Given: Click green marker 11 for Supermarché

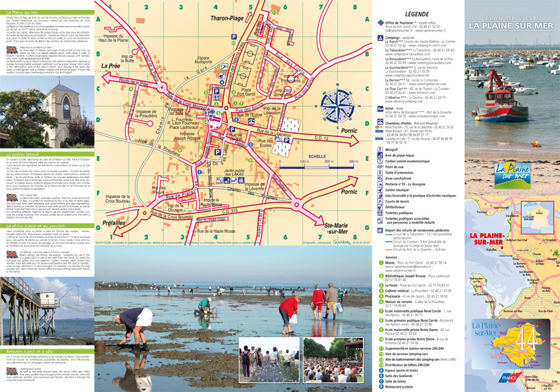Looking at the screenshot, I should (x=381, y=348).
